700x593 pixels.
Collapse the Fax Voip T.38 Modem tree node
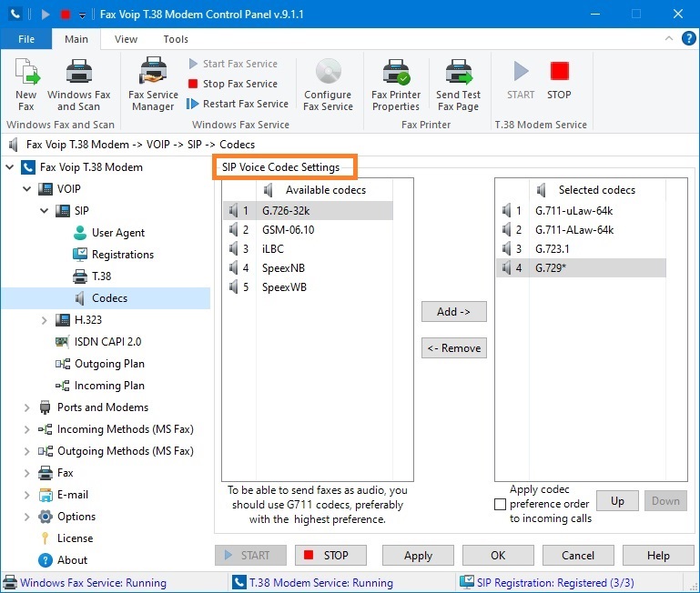pos(9,167)
